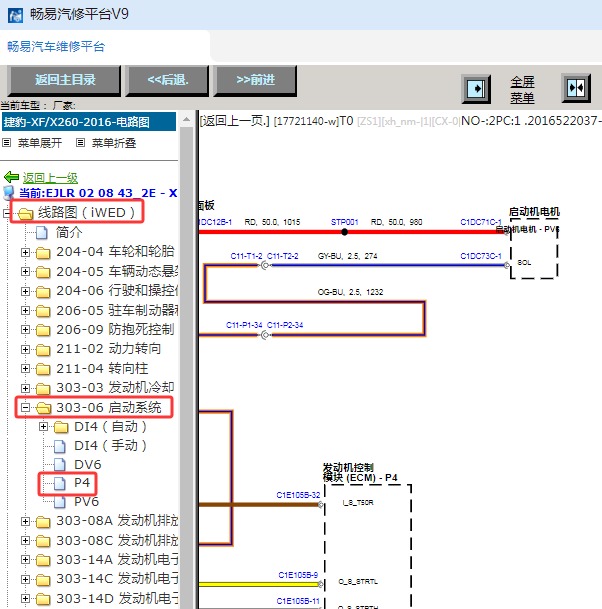Open the PV6 diagram
Viewport: 602px width, 609px height.
click(87, 502)
